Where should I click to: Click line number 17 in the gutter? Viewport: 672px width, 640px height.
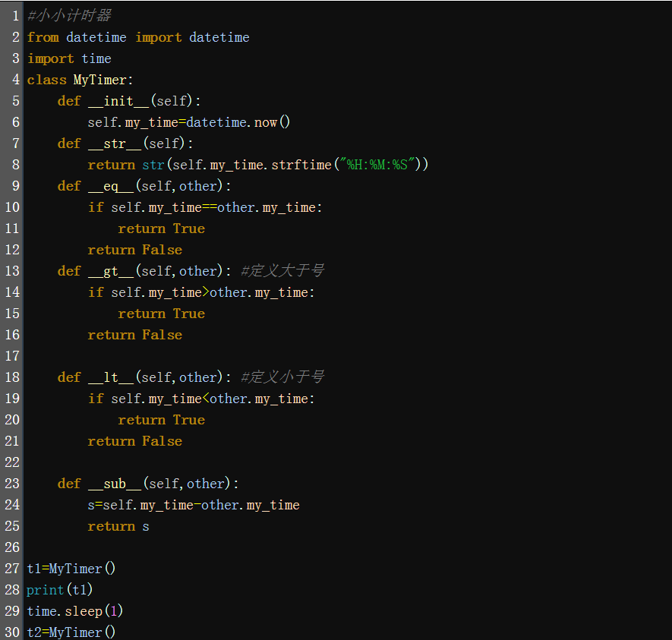click(x=12, y=356)
